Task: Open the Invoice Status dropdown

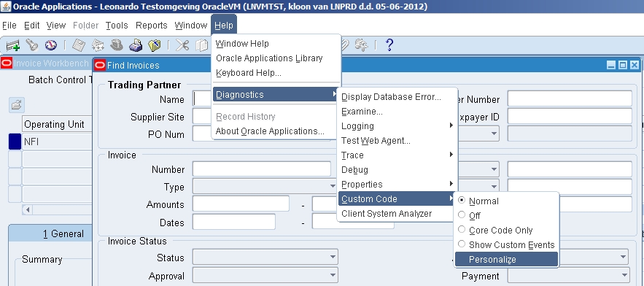Action: (265, 258)
